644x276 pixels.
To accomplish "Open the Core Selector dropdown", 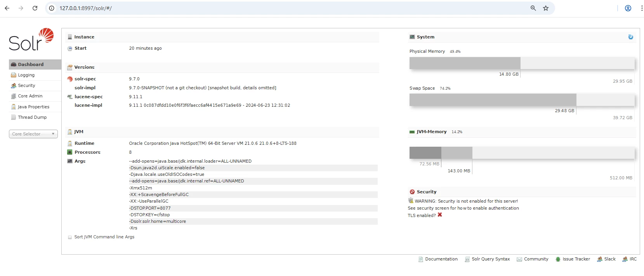I will coord(33,134).
